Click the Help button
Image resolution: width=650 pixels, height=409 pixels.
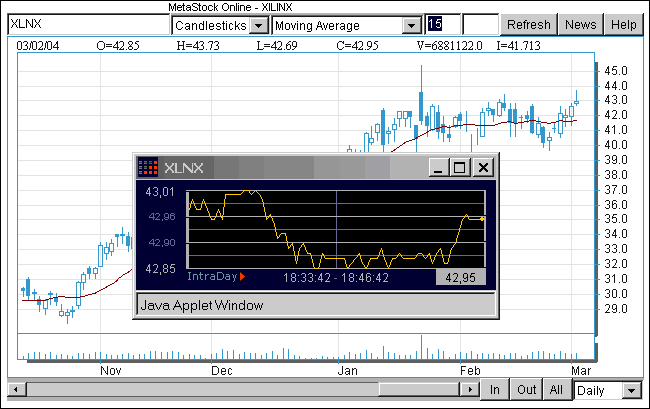(x=623, y=24)
